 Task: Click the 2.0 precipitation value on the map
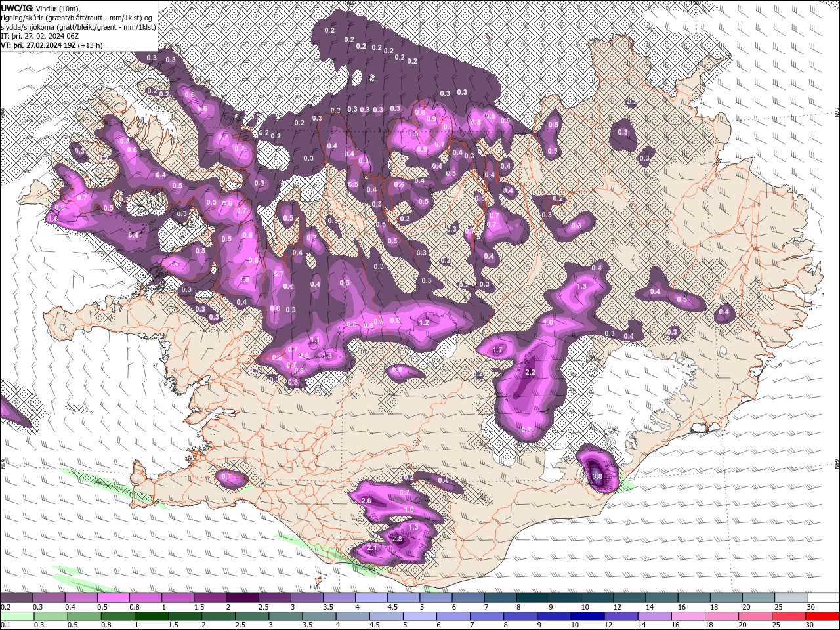click(366, 501)
